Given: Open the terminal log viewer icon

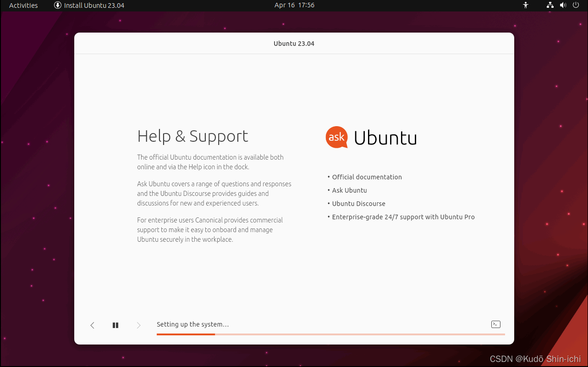Looking at the screenshot, I should tap(495, 324).
